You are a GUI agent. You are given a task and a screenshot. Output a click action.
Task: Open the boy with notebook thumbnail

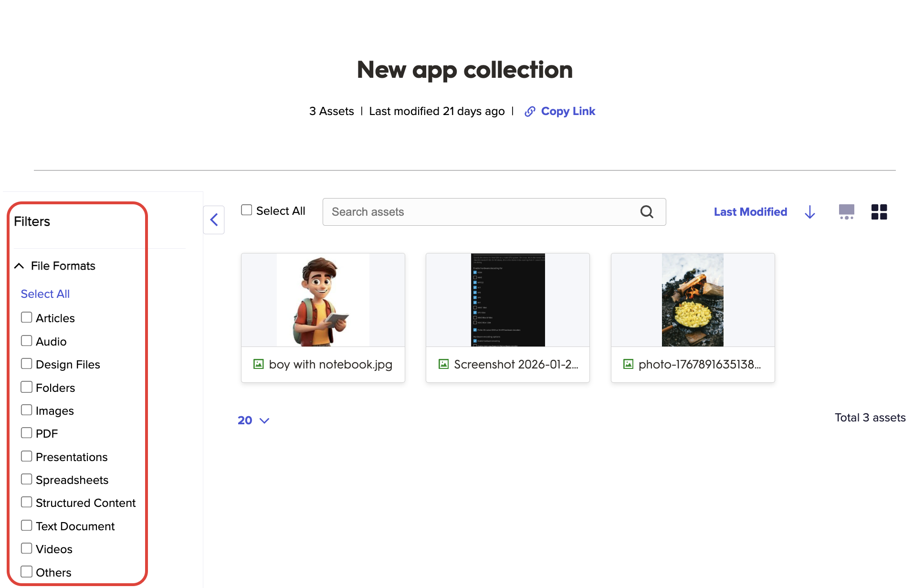(x=323, y=300)
